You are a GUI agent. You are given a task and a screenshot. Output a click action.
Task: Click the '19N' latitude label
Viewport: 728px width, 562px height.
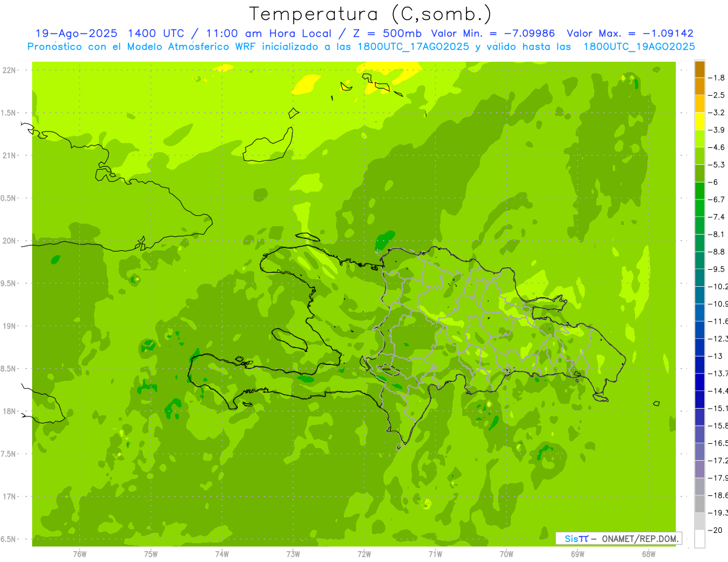(10, 326)
